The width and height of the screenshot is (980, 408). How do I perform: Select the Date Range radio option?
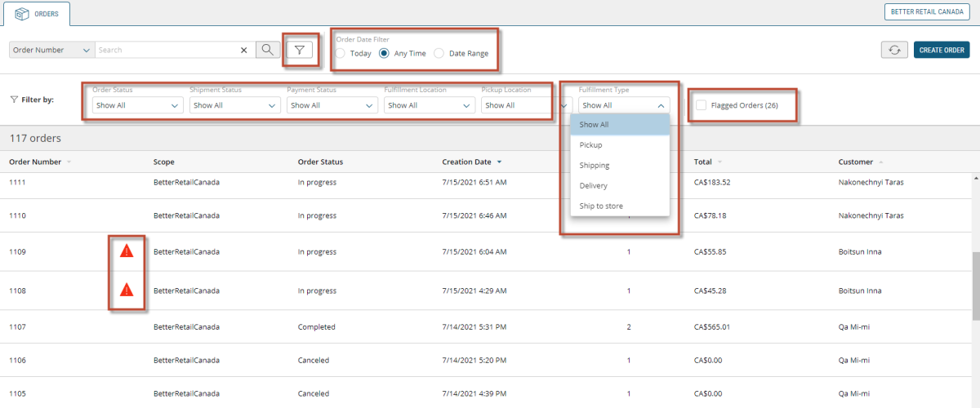[439, 53]
